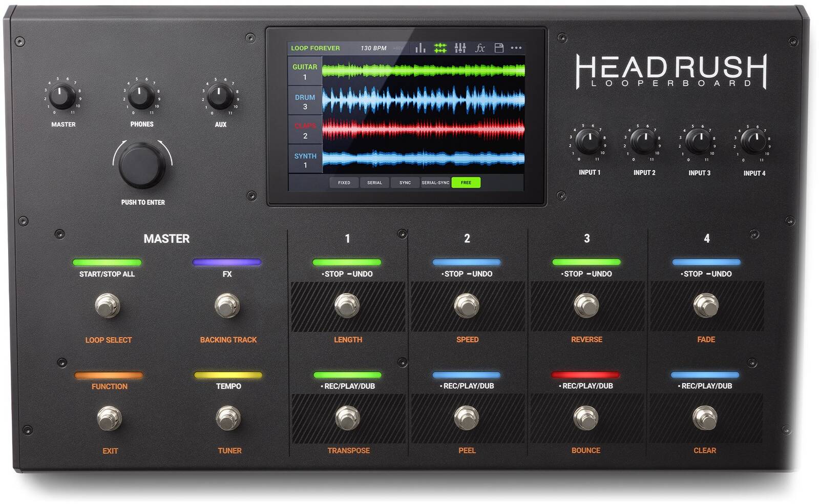
Task: Select SERIAL-SYNC loop mode
Action: pos(435,182)
